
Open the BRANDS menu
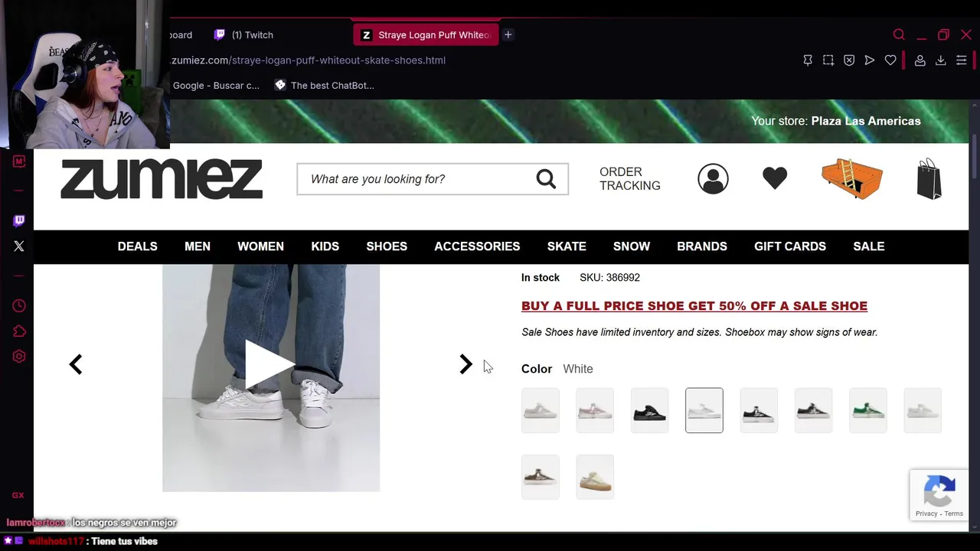702,246
